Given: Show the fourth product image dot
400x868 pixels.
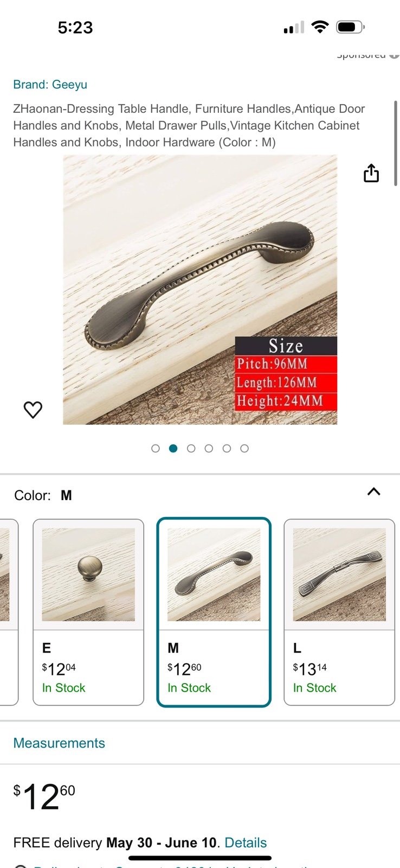Looking at the screenshot, I should (209, 449).
